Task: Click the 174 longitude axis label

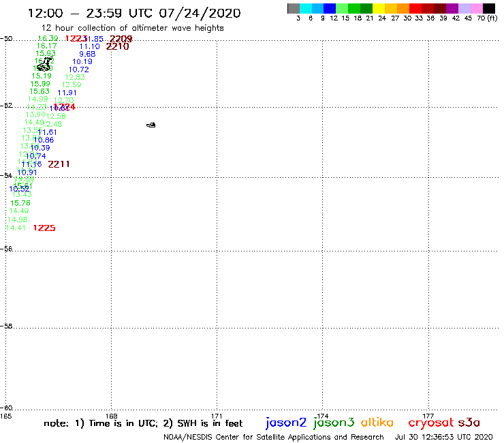Action: [x=322, y=416]
